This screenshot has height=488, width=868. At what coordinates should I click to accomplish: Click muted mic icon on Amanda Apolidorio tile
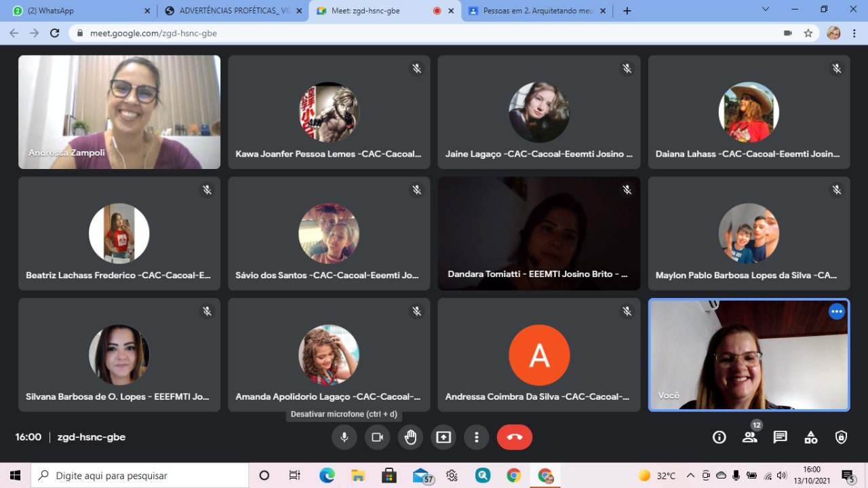417,312
